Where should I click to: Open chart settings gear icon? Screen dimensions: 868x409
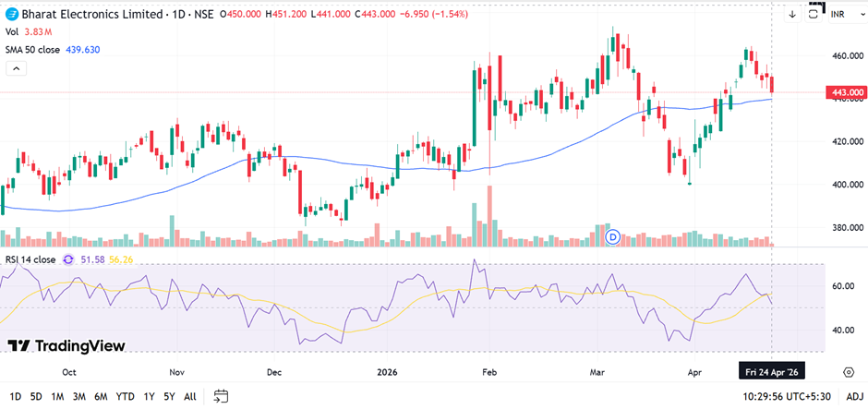848,371
